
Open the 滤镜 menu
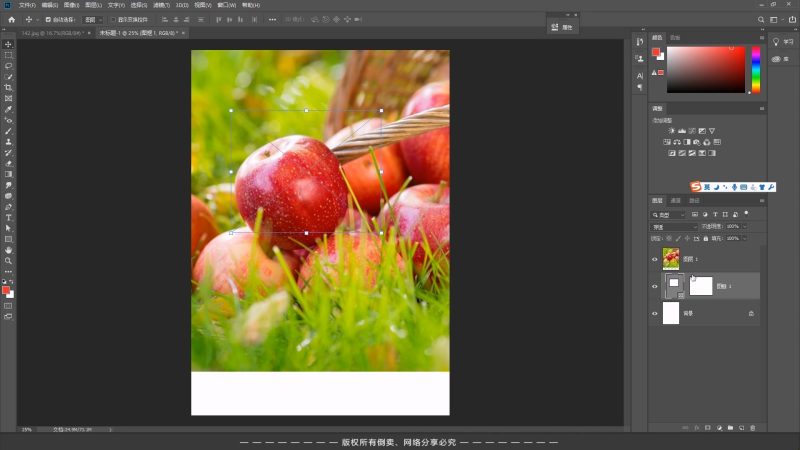click(x=159, y=5)
